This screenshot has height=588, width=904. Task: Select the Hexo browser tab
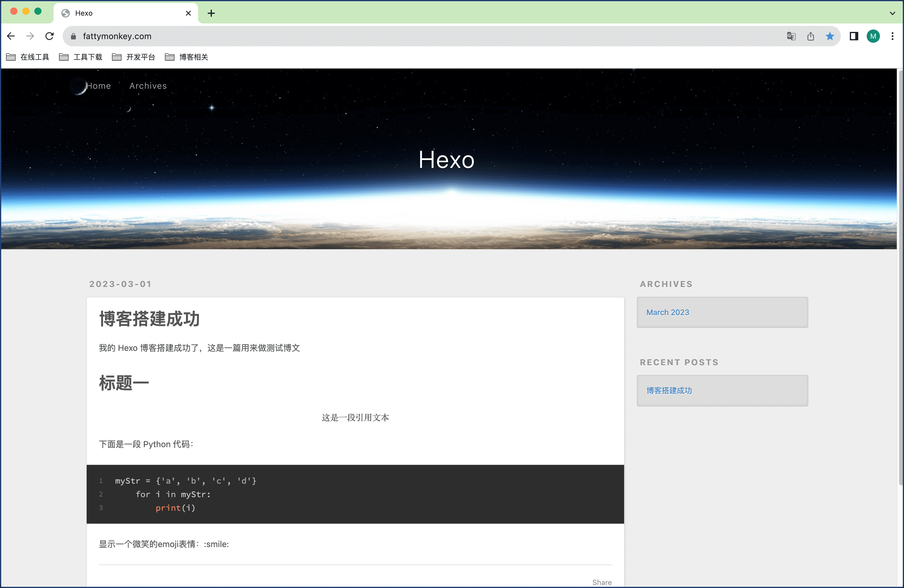125,13
